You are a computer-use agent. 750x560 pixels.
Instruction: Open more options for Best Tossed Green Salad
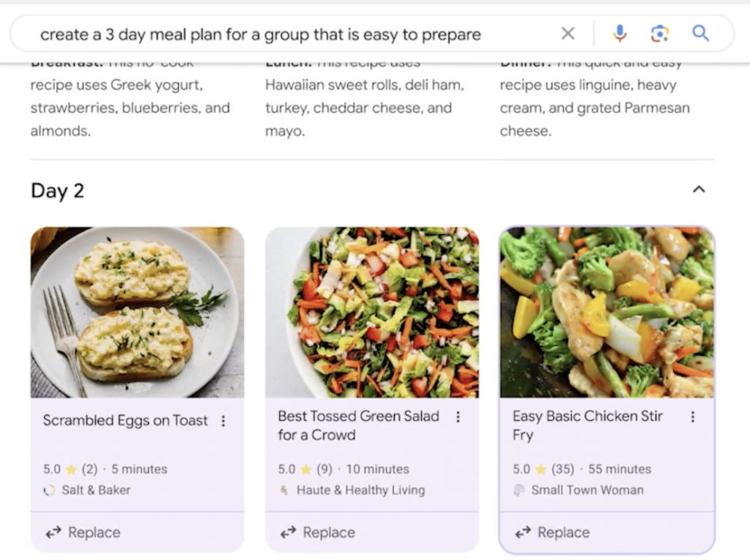(458, 417)
